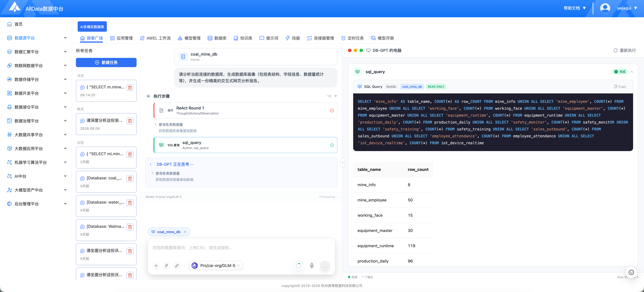Click the READ ONLY badge
This screenshot has width=644, height=292.
(436, 87)
